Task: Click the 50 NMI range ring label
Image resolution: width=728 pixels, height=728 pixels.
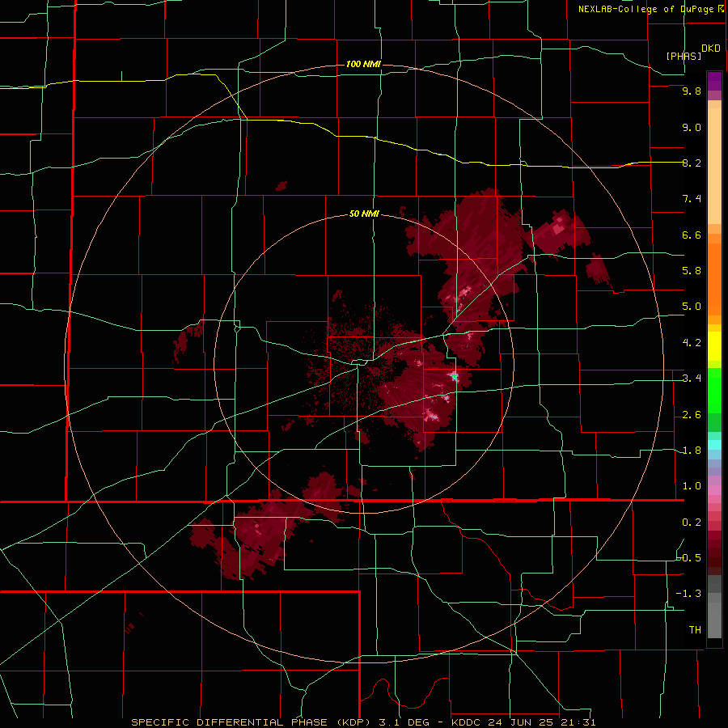Action: 364,214
